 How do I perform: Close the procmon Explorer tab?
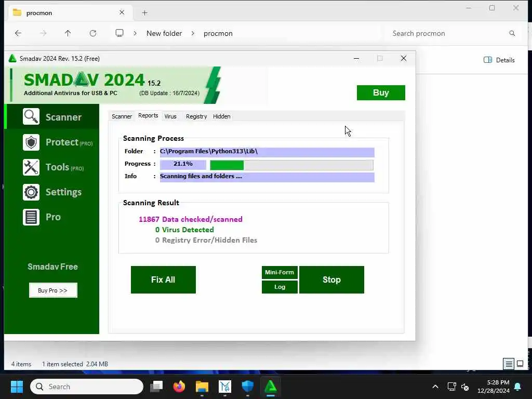122,12
